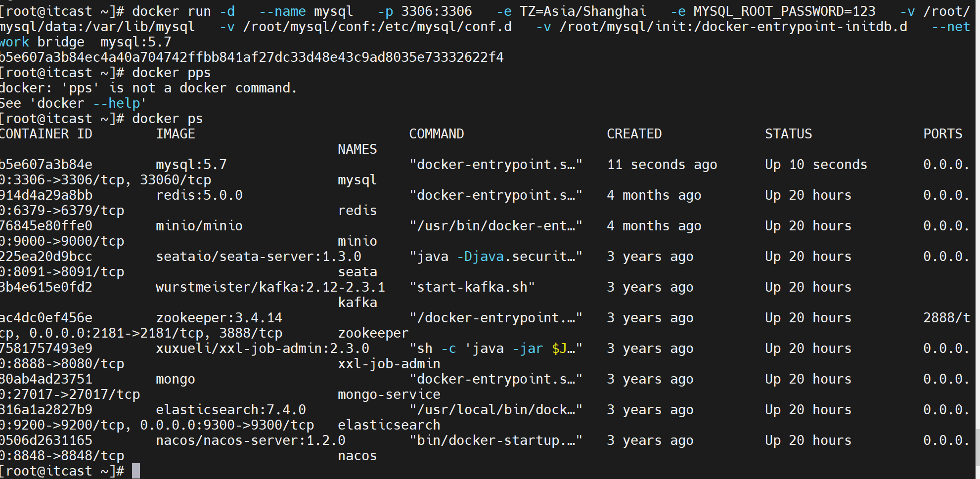Image resolution: width=980 pixels, height=479 pixels.
Task: Click the nacos/nacos-server:1.2.0 image name
Action: 250,440
